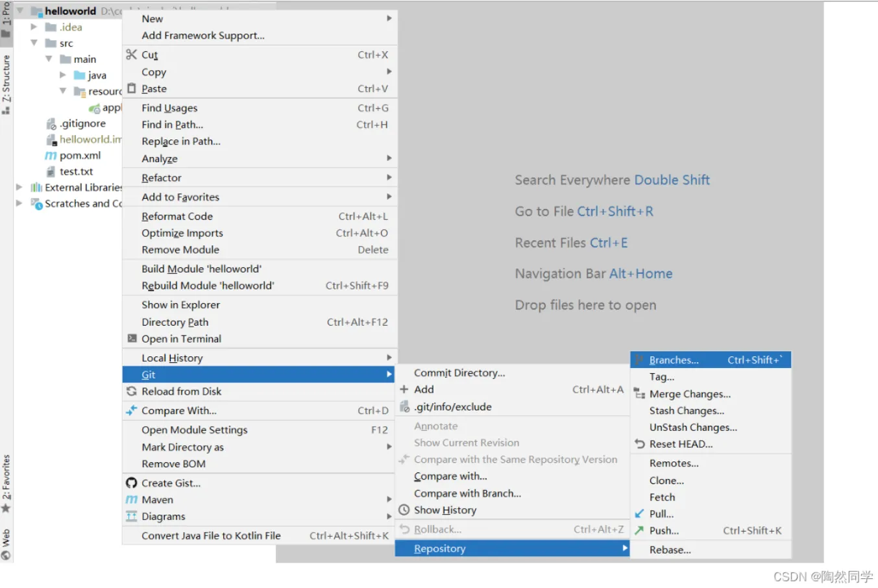Click icon beside Compare with the Same Repository Version

(404, 459)
